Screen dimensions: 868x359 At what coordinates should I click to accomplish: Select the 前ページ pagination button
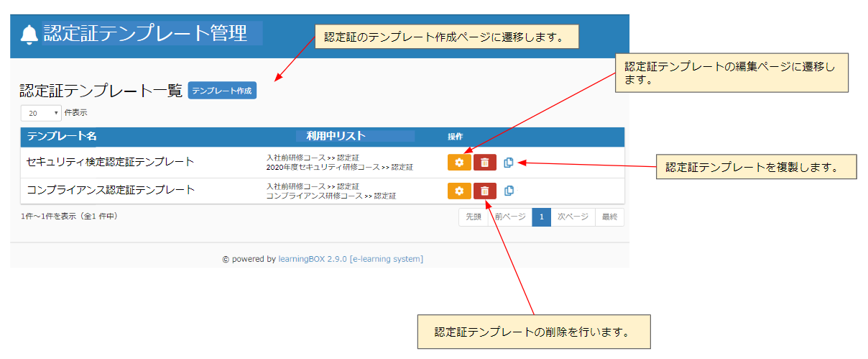coord(509,217)
